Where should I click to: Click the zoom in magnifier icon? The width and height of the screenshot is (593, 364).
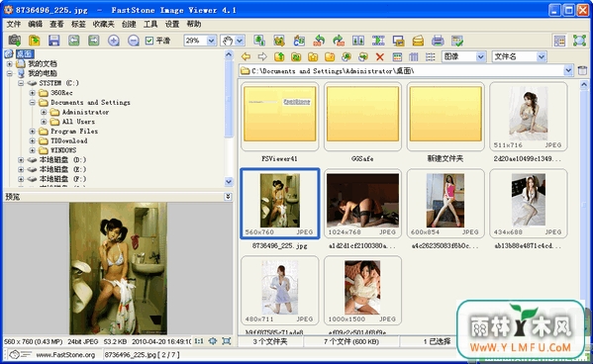point(114,41)
